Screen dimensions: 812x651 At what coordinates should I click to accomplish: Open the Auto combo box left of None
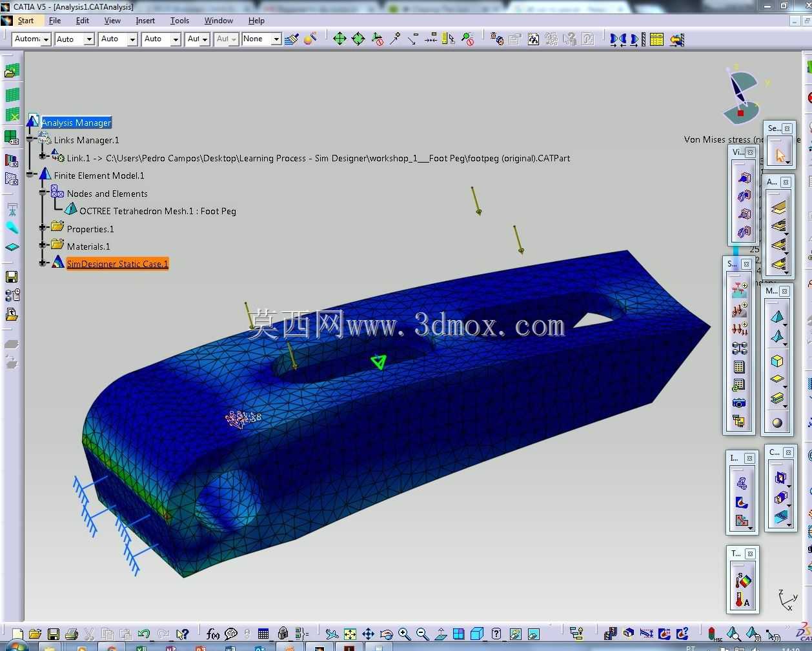[226, 39]
